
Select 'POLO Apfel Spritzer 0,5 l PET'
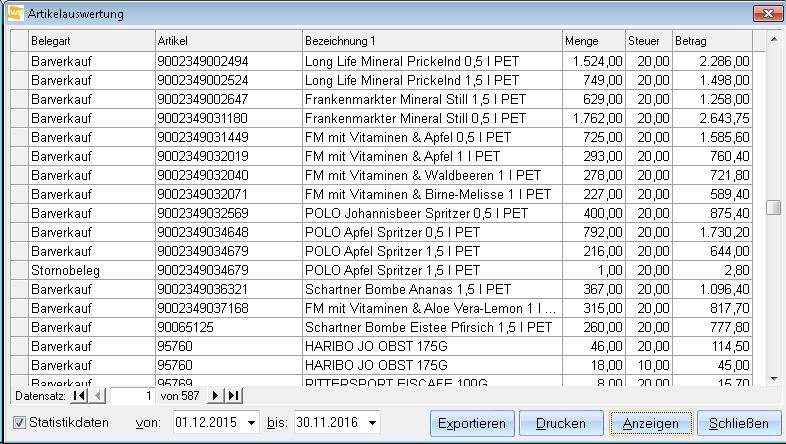(x=392, y=233)
